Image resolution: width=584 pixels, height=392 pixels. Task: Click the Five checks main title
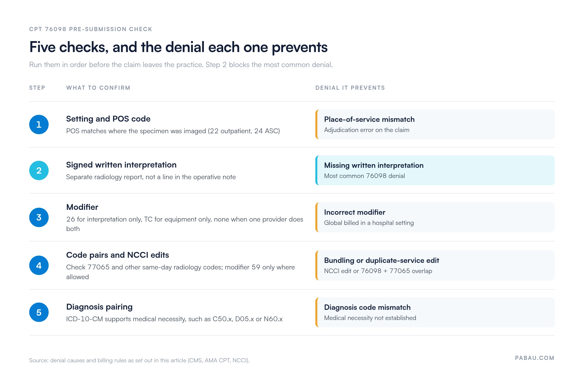coord(178,47)
